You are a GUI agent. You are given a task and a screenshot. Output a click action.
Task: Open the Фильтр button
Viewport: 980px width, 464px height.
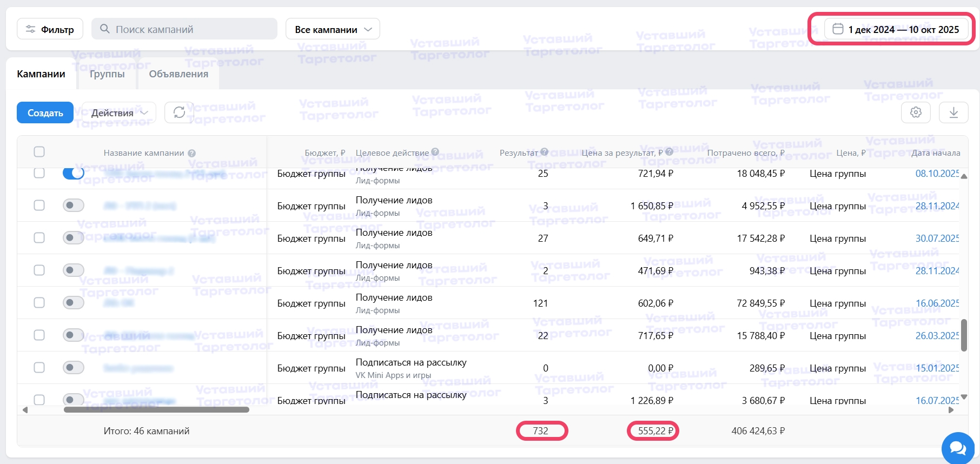[50, 29]
